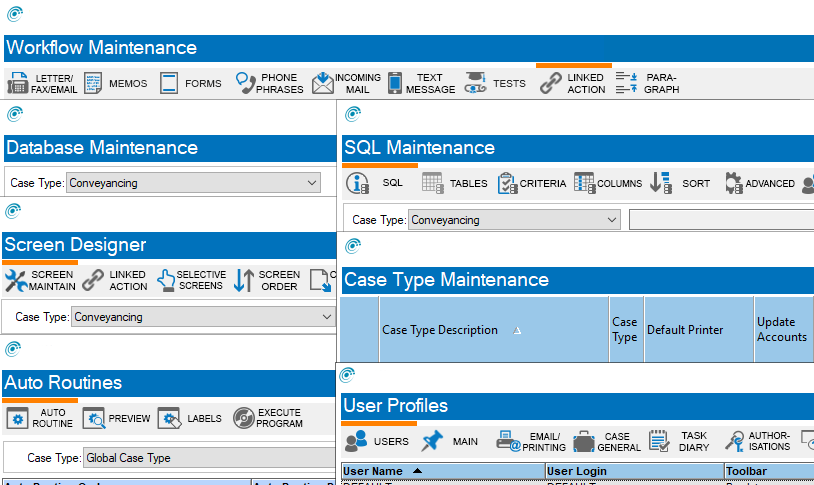The width and height of the screenshot is (814, 485).
Task: Open the Tests workflow icon
Action: (x=475, y=84)
